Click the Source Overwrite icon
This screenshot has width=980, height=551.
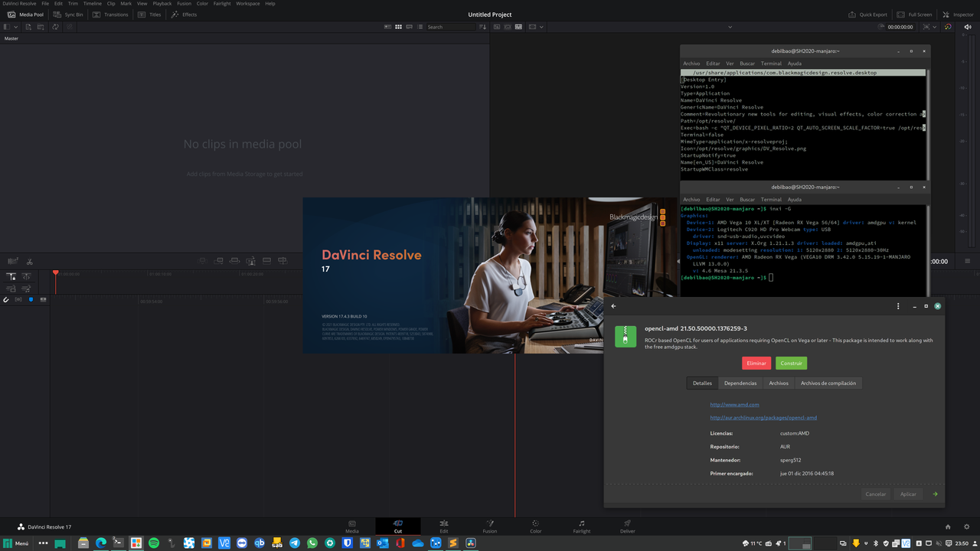pyautogui.click(x=283, y=261)
